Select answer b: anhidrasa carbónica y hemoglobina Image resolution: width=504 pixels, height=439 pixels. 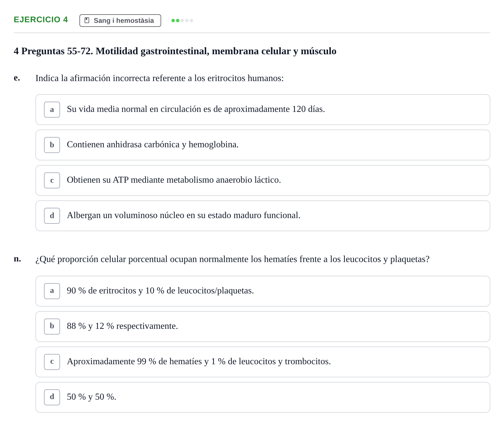pos(263,145)
